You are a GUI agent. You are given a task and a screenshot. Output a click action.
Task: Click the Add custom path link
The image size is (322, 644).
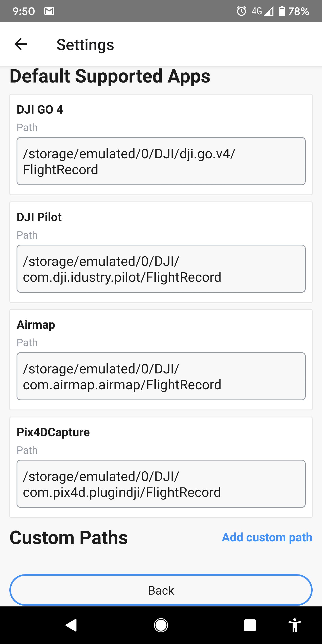tap(267, 537)
